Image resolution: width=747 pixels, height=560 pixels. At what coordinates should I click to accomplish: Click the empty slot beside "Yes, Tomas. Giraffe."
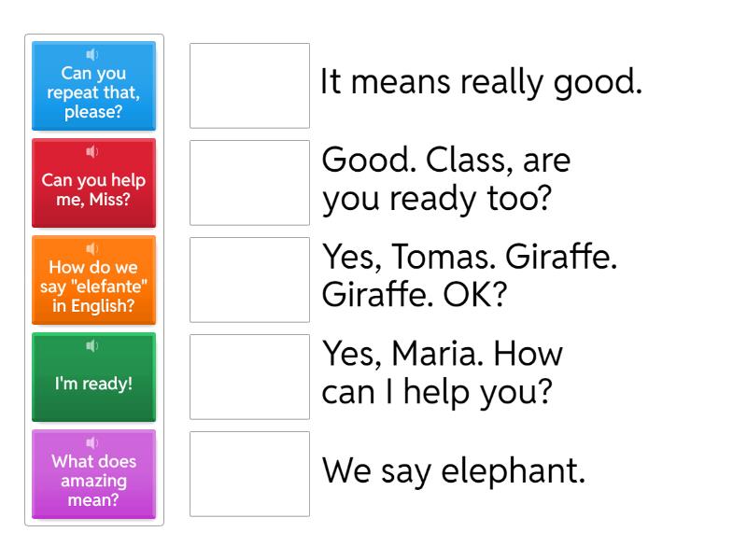(250, 279)
